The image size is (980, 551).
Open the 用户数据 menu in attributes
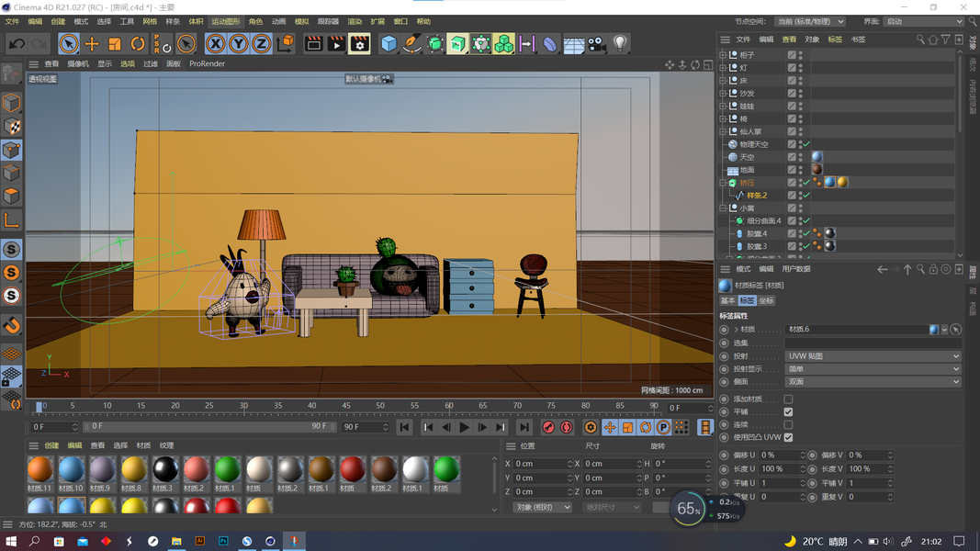[x=795, y=269]
